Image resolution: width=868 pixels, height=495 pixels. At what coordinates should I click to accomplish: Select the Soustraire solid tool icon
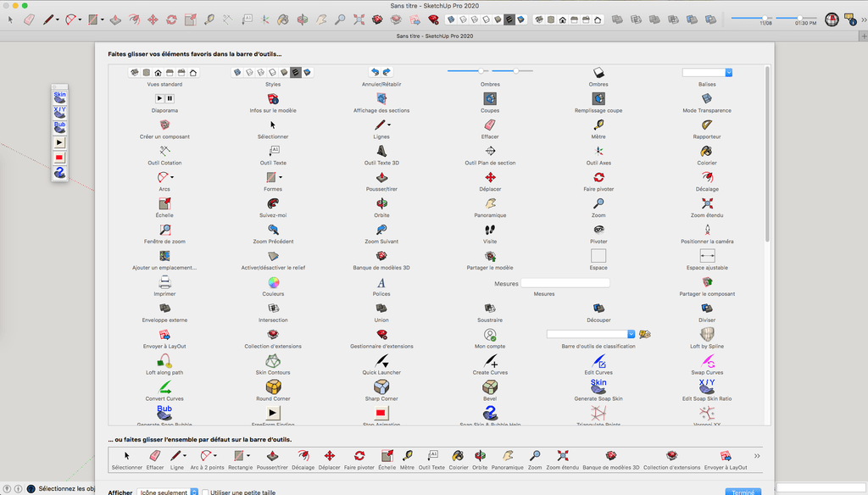coord(490,308)
